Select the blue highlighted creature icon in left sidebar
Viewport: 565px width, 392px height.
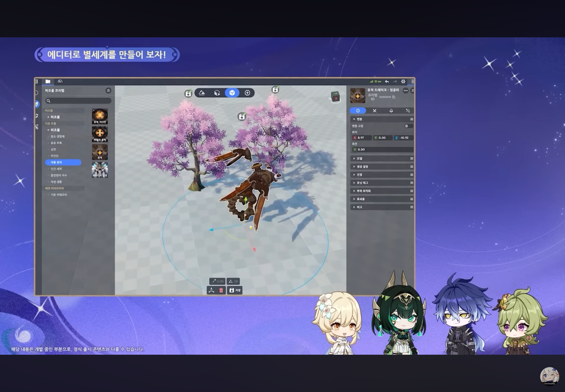point(37,104)
